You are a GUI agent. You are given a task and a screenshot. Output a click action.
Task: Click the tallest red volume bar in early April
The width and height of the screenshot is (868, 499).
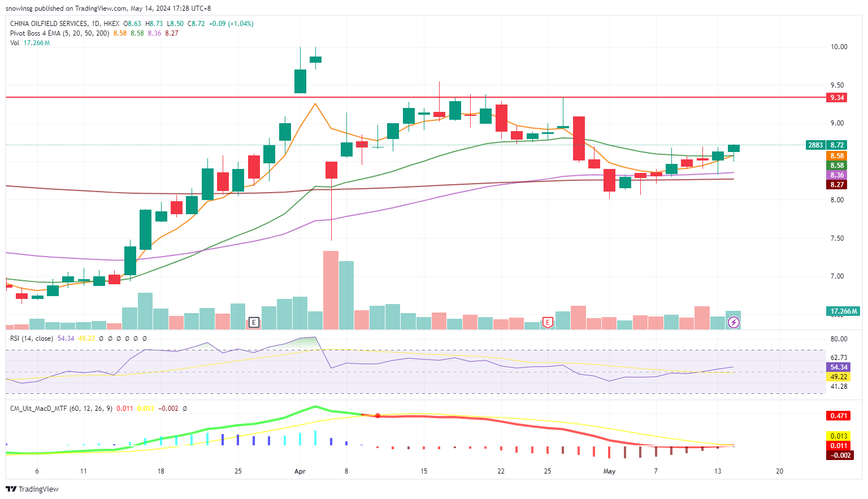point(331,290)
